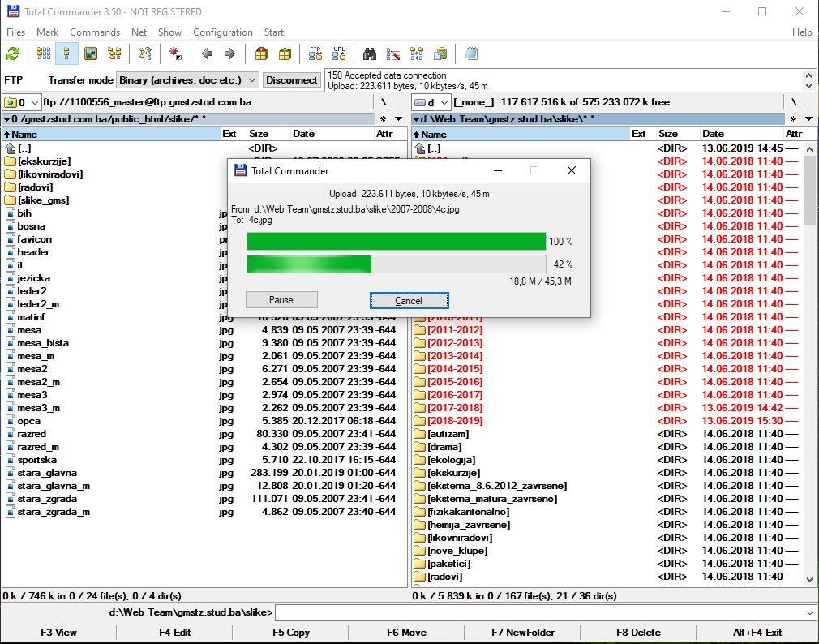Click right panel root backslash button
The width and height of the screenshot is (819, 644).
(x=793, y=102)
